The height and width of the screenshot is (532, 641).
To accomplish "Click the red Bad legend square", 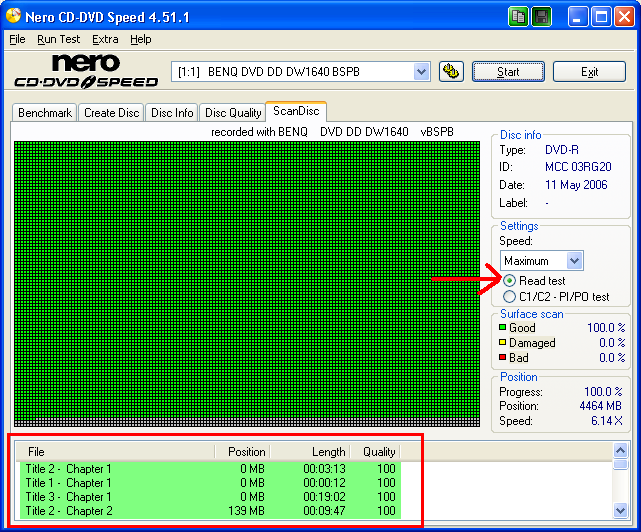I will tap(504, 358).
